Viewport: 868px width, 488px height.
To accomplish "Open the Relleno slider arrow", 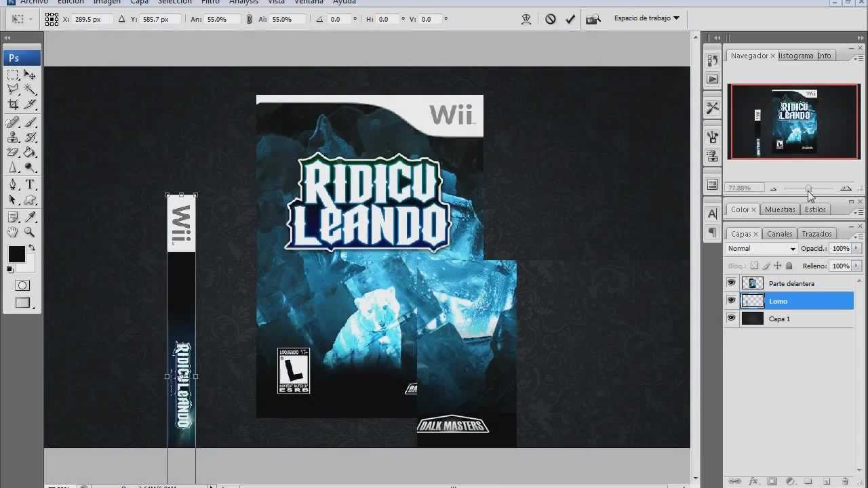I will (x=856, y=266).
